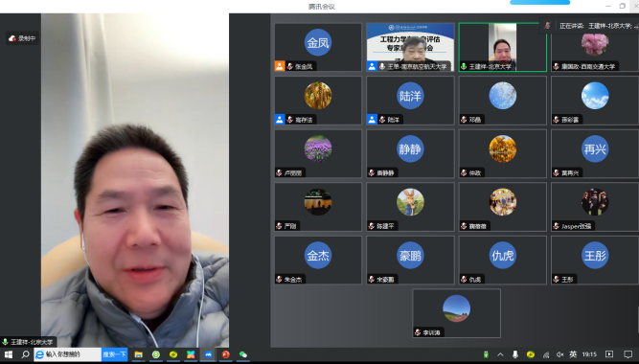Click the 搜索一下 search button
Image resolution: width=639 pixels, height=364 pixels.
(x=115, y=354)
